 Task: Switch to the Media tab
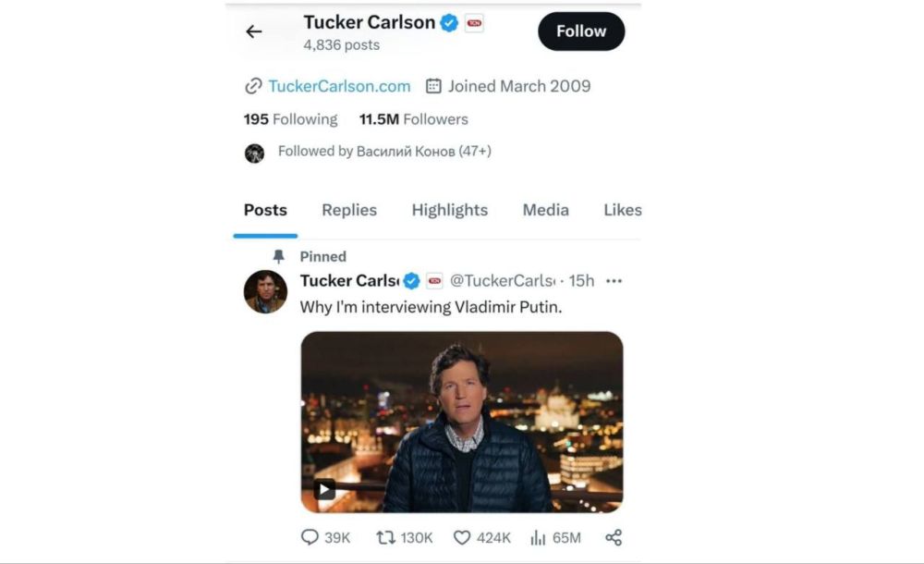click(x=545, y=210)
